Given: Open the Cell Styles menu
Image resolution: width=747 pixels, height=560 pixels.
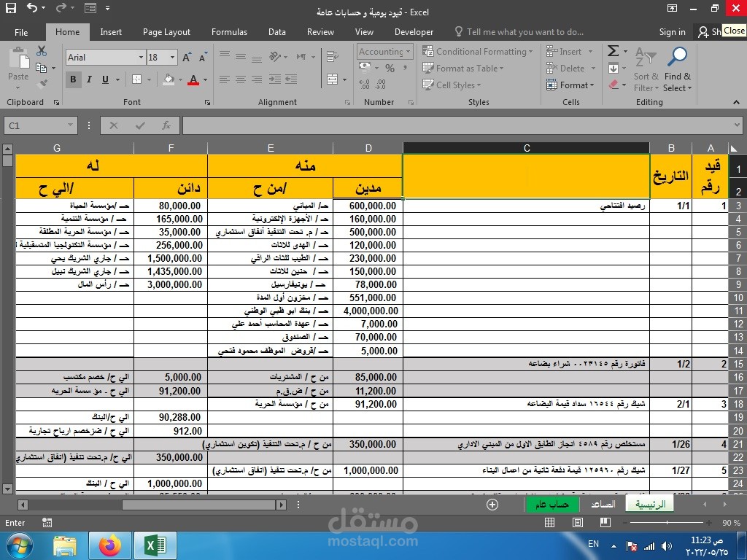Looking at the screenshot, I should click(x=452, y=85).
